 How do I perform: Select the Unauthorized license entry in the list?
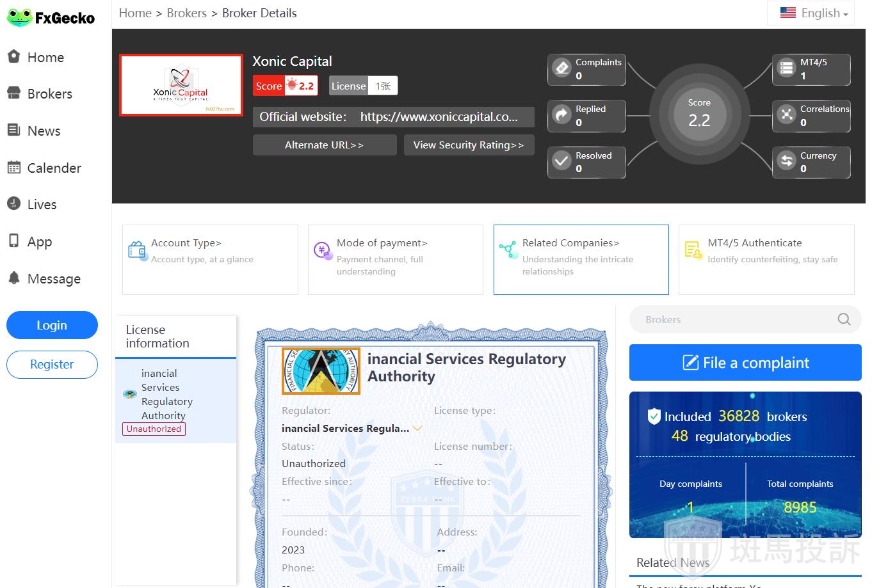pyautogui.click(x=175, y=401)
